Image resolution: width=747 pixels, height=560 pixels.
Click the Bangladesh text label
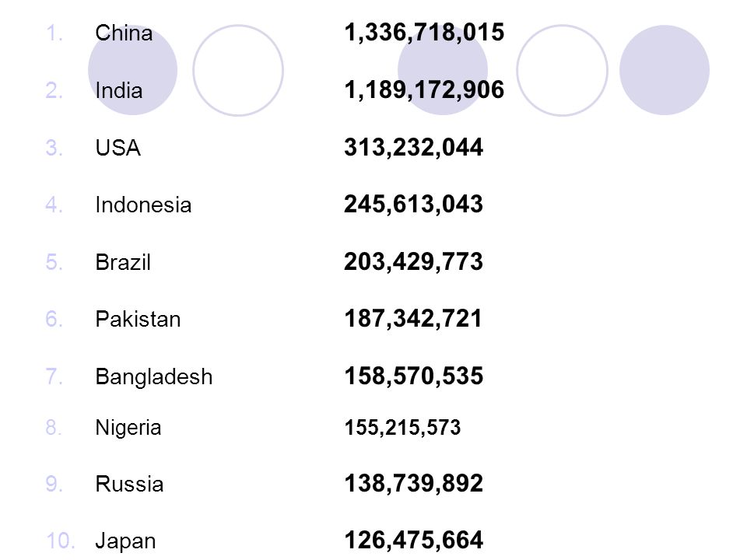point(154,376)
